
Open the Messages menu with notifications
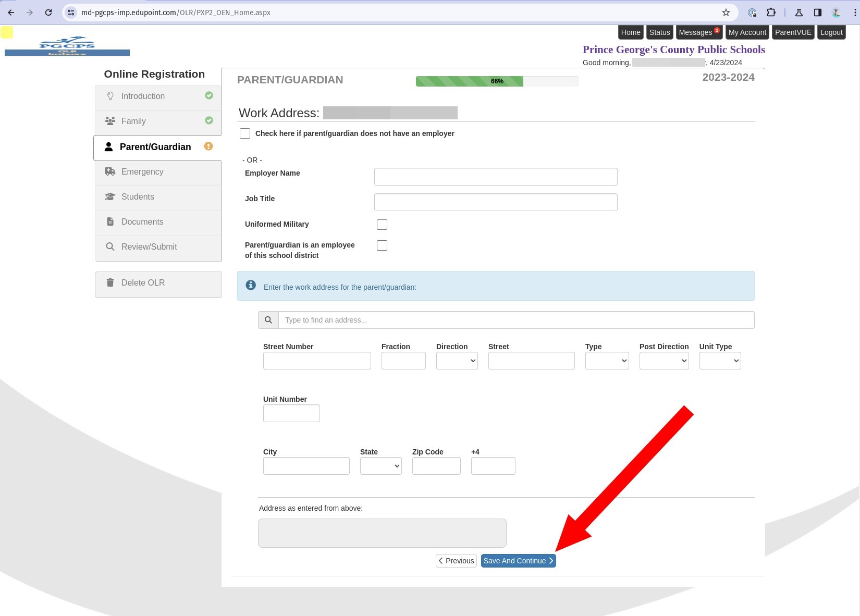coord(697,32)
